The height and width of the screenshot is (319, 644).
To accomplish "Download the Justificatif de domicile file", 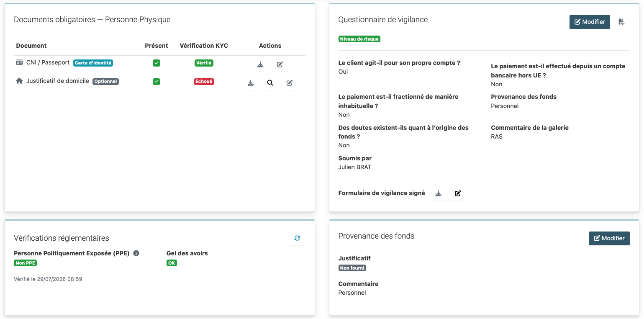I will coord(251,83).
